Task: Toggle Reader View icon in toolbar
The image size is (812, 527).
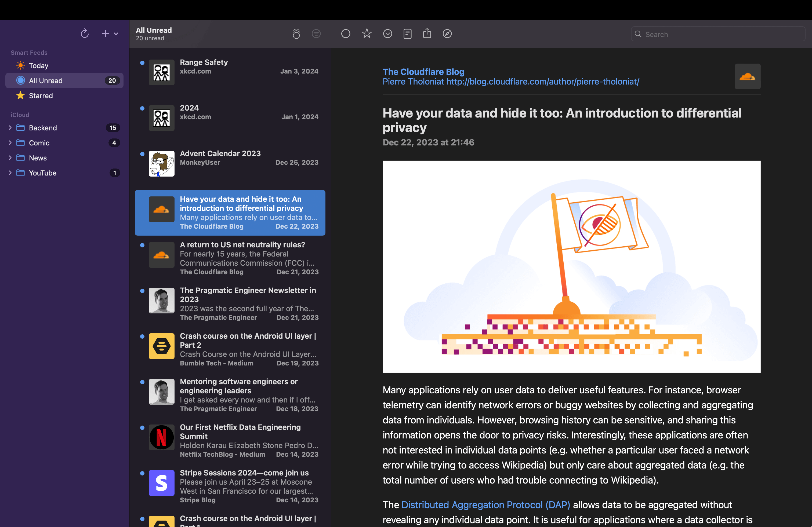Action: pos(407,33)
